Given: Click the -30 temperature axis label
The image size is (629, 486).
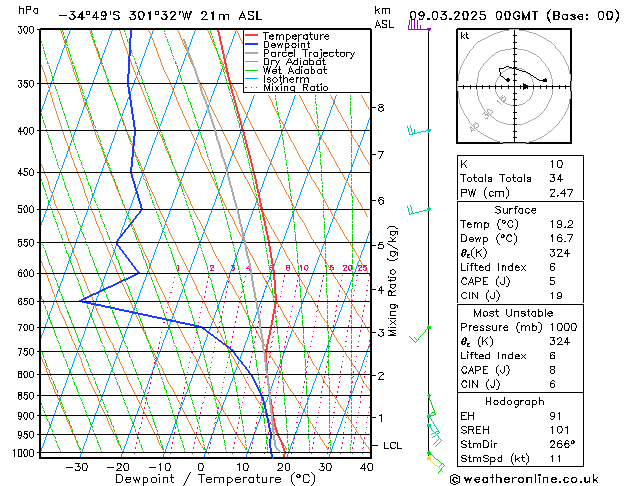Looking at the screenshot, I should coord(77,468).
